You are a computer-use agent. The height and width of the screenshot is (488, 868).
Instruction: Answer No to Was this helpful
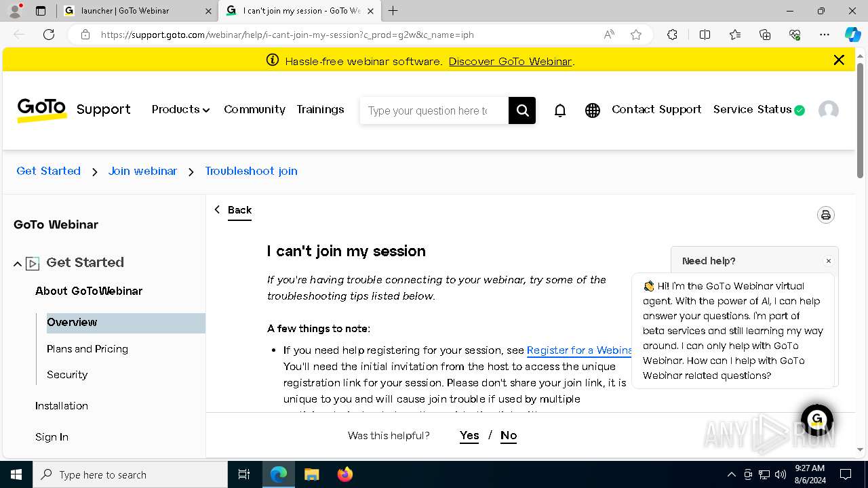(509, 435)
